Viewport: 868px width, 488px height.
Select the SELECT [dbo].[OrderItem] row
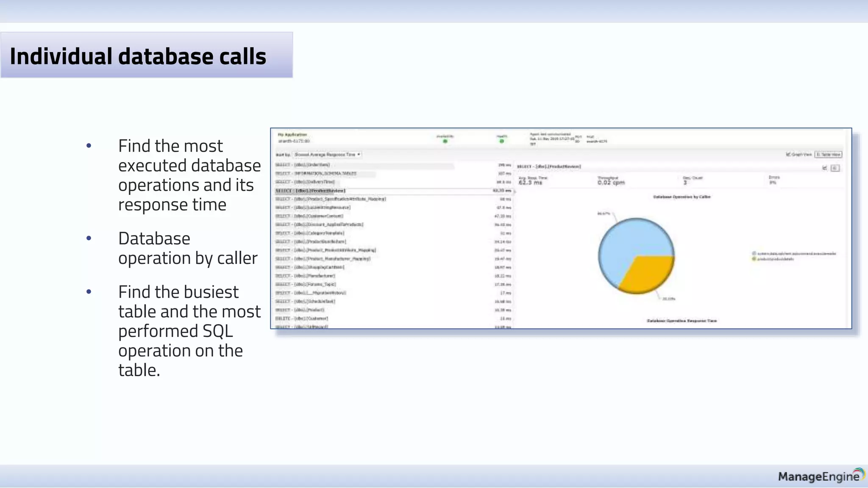click(393, 165)
